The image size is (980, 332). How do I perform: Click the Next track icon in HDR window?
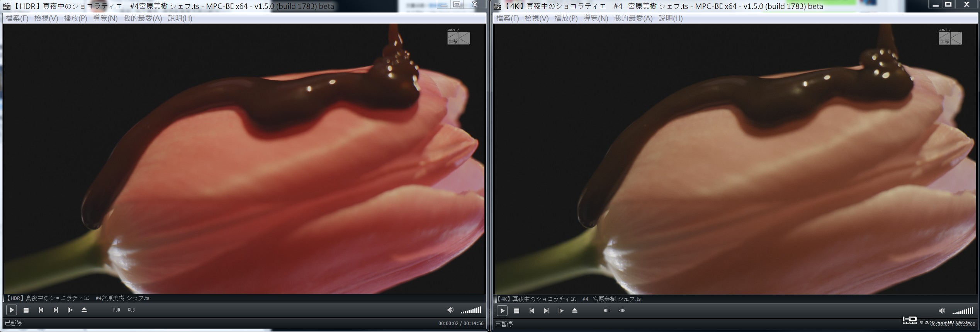click(x=56, y=310)
